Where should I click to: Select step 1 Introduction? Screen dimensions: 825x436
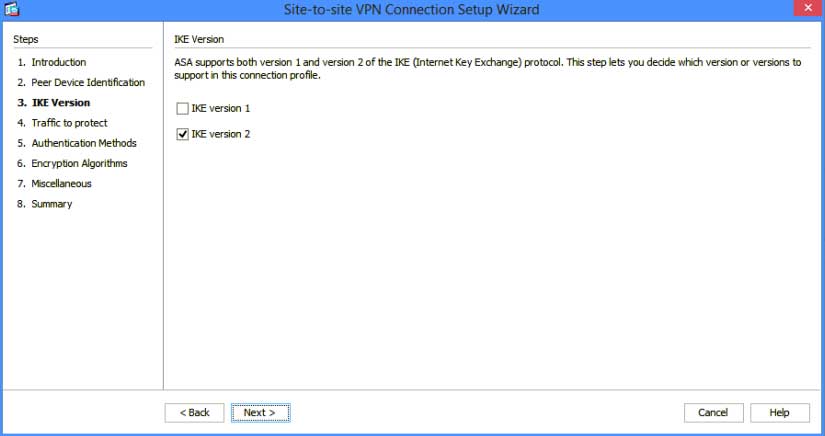point(52,62)
